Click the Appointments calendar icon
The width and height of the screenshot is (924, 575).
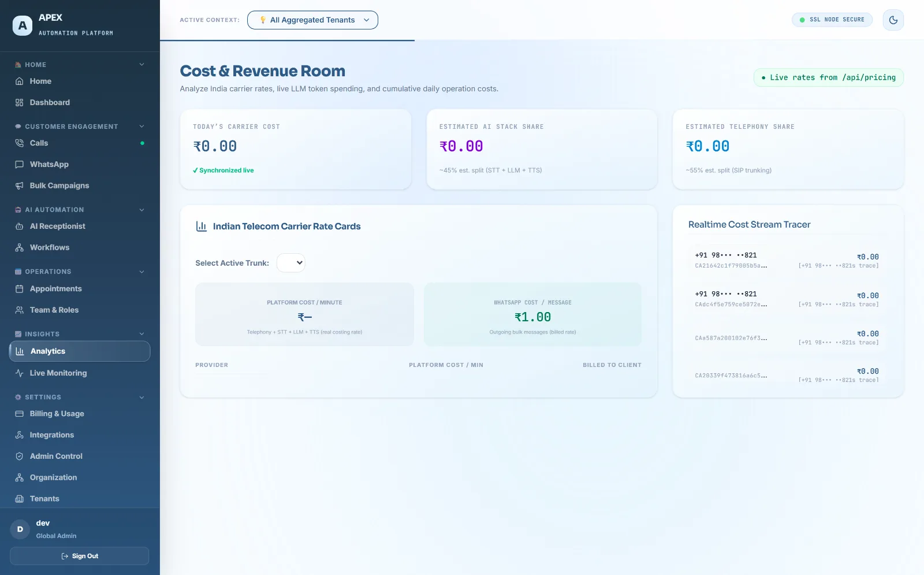point(19,289)
